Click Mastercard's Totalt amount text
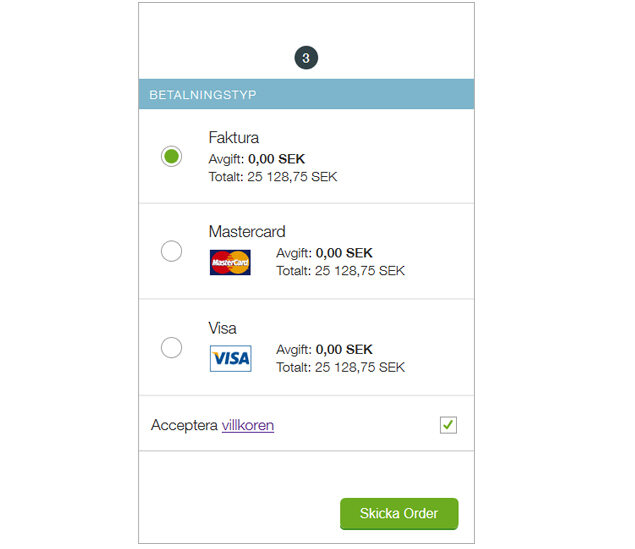635x549 pixels. click(340, 271)
